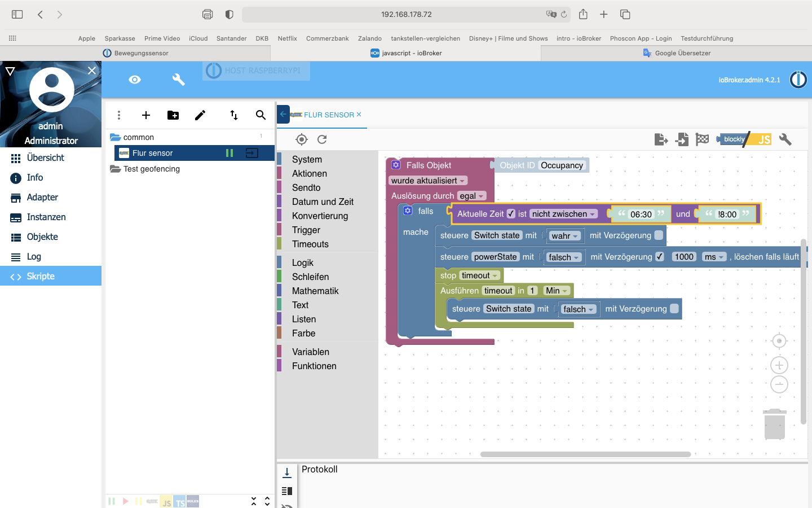Toggle reorder mode with up-down arrows
Screen dimensions: 812x508
234,115
